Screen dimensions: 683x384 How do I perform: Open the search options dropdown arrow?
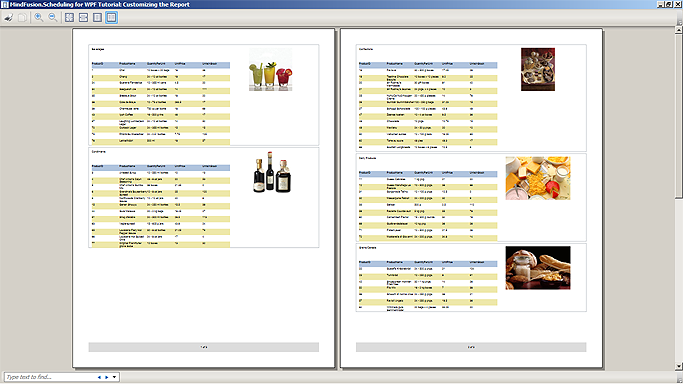[114, 377]
